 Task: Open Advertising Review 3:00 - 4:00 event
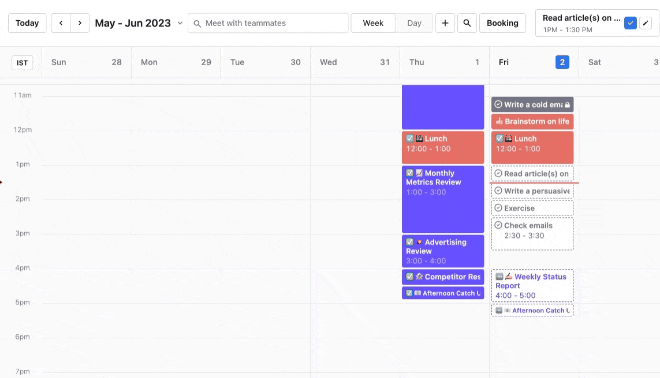coord(443,251)
